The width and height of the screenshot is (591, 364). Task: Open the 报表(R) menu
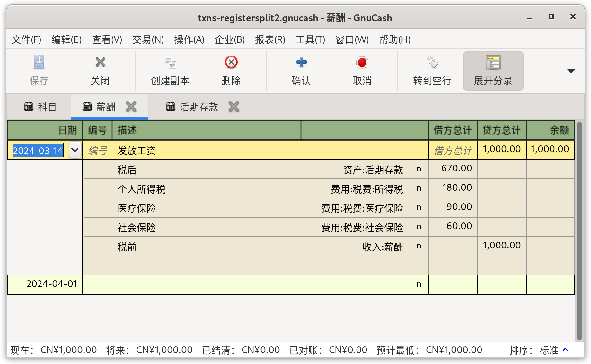[x=270, y=39]
